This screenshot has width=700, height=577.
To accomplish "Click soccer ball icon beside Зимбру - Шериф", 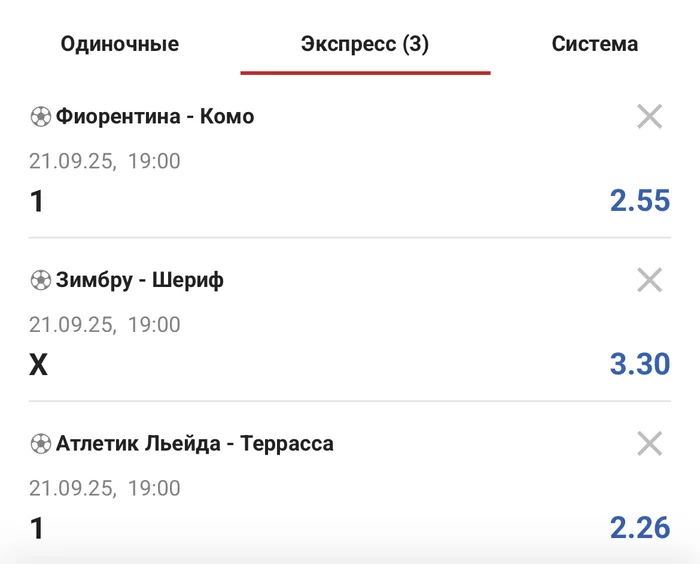I will pos(40,281).
